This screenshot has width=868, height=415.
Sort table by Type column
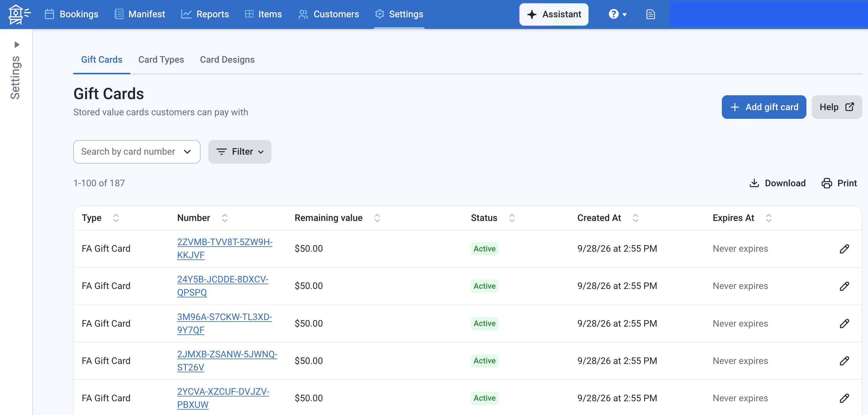tap(116, 218)
